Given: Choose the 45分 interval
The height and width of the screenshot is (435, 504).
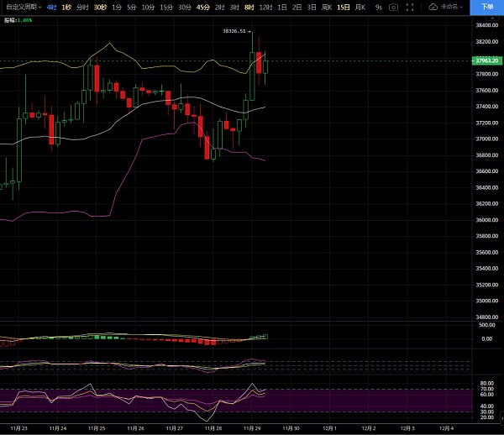Looking at the screenshot, I should [203, 7].
